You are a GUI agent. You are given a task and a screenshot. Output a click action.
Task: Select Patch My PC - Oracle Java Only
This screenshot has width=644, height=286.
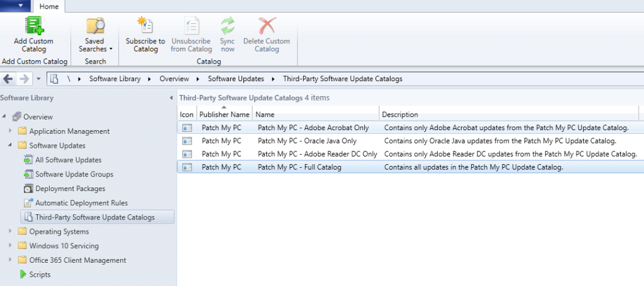(x=307, y=141)
